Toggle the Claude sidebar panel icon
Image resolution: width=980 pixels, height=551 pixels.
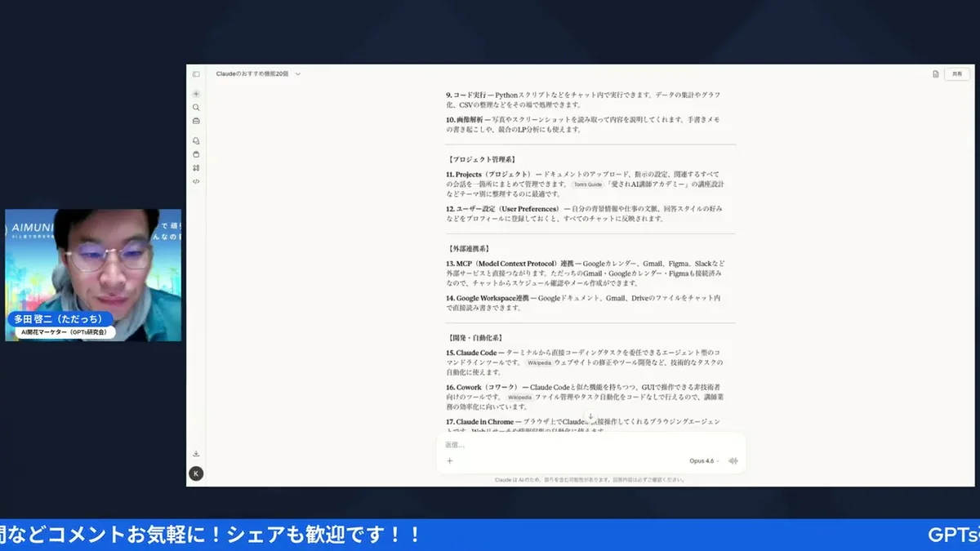tap(196, 73)
